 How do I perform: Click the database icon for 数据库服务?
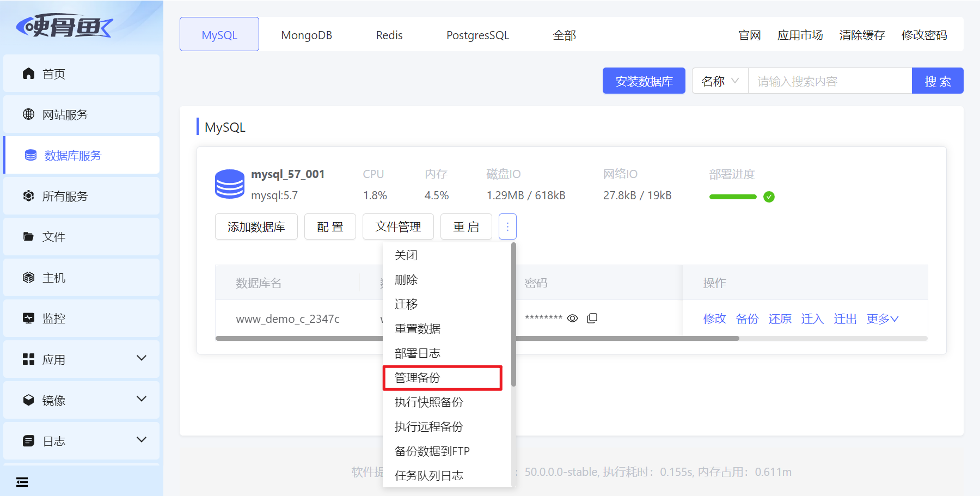tap(31, 155)
